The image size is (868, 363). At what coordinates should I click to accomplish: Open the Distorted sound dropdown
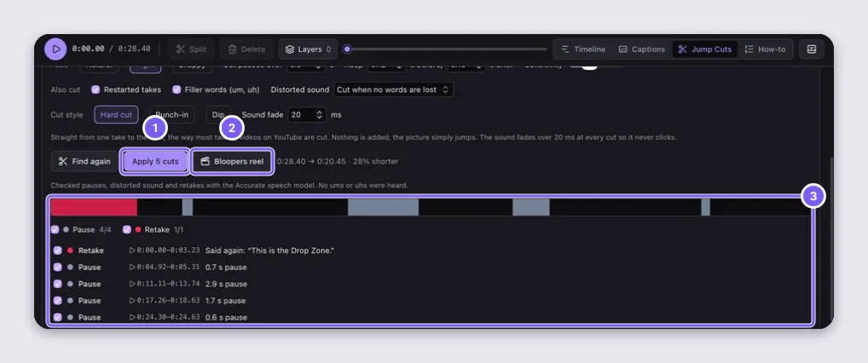pyautogui.click(x=394, y=89)
